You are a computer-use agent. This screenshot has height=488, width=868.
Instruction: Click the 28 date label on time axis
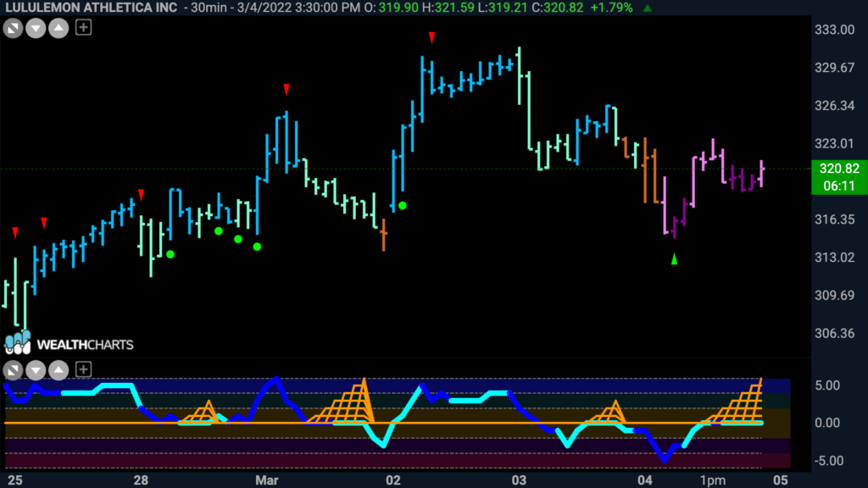point(141,480)
